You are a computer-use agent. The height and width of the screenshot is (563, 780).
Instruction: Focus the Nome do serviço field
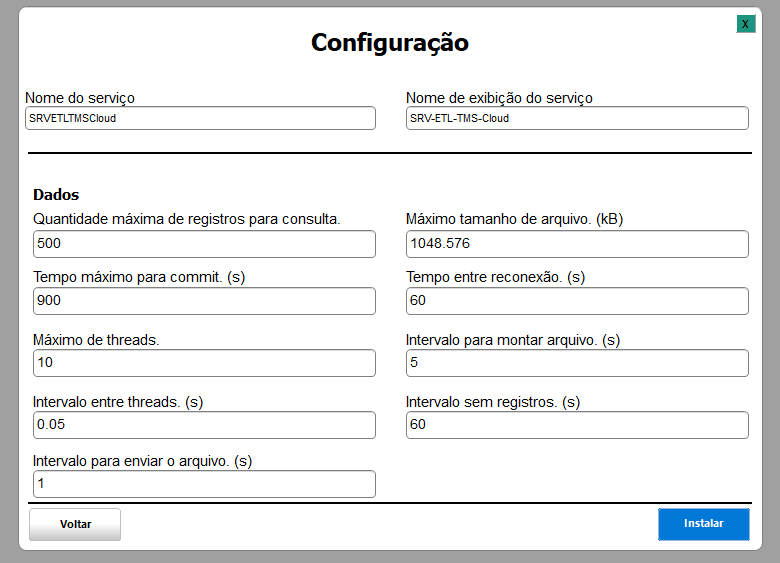tap(200, 118)
